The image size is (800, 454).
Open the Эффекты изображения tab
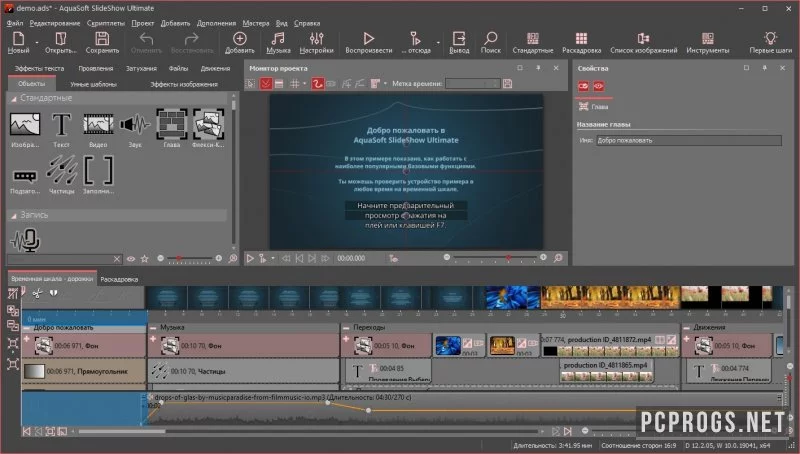(x=184, y=84)
